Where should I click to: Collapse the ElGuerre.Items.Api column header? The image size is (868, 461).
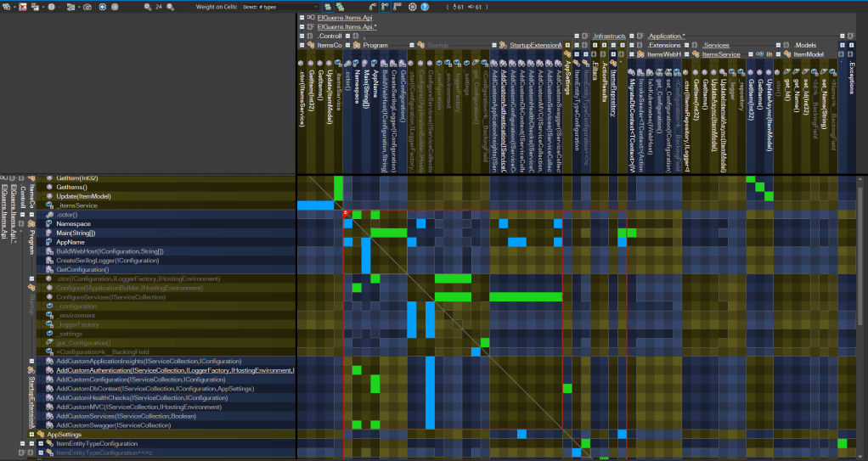302,17
